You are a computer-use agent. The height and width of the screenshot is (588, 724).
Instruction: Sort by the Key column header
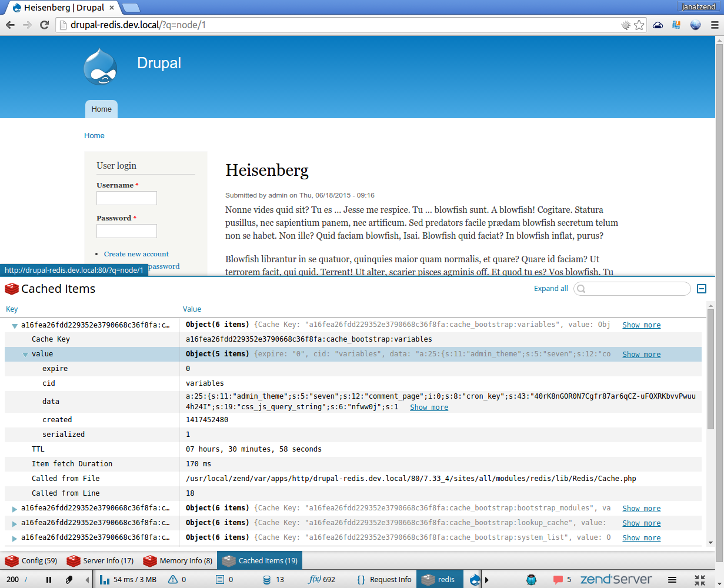[12, 309]
